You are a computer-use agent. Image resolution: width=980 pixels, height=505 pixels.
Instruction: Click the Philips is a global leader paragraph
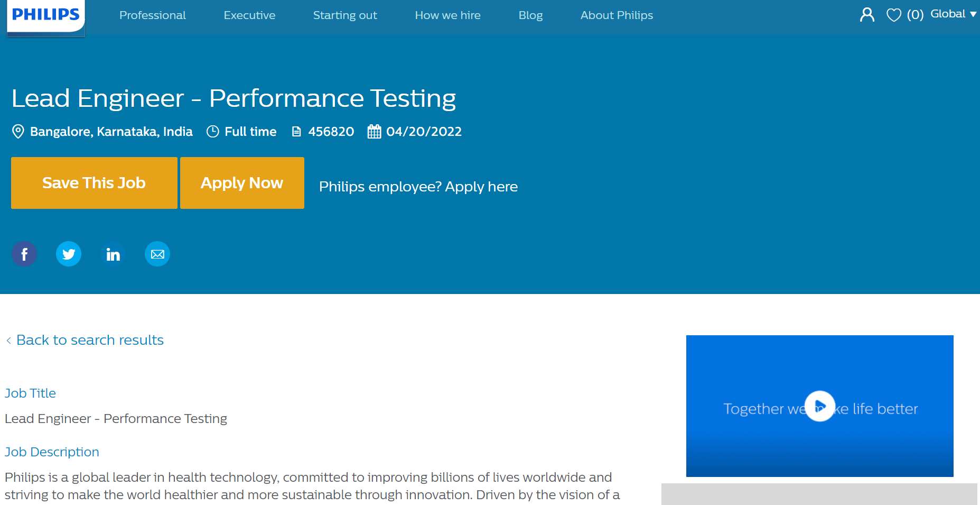[312, 486]
